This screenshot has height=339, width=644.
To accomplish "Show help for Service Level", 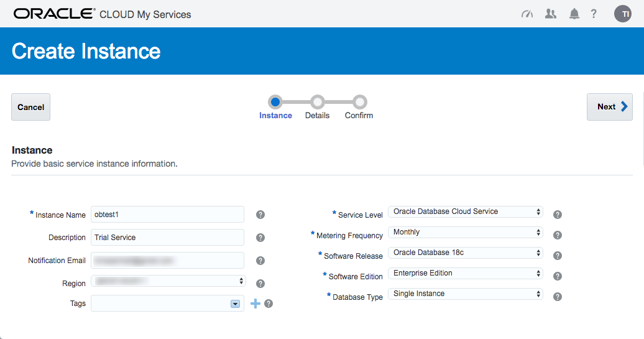I will click(x=558, y=215).
